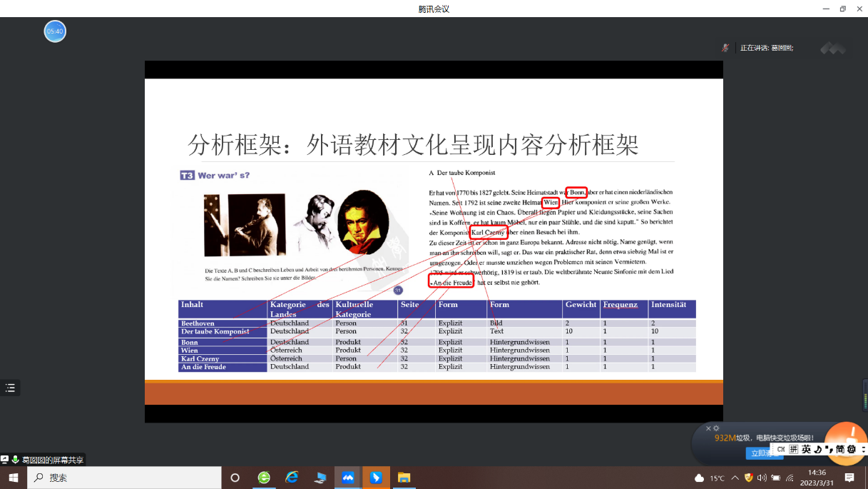
Task: Toggle the IME English/Chinese mode
Action: pyautogui.click(x=806, y=449)
